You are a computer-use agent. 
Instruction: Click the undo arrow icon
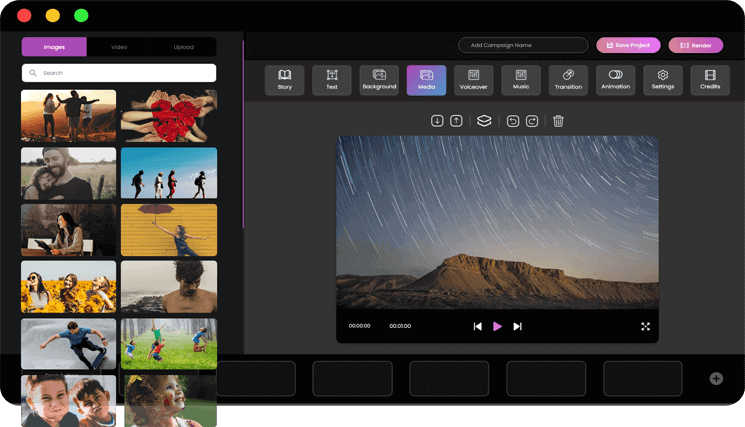point(513,121)
